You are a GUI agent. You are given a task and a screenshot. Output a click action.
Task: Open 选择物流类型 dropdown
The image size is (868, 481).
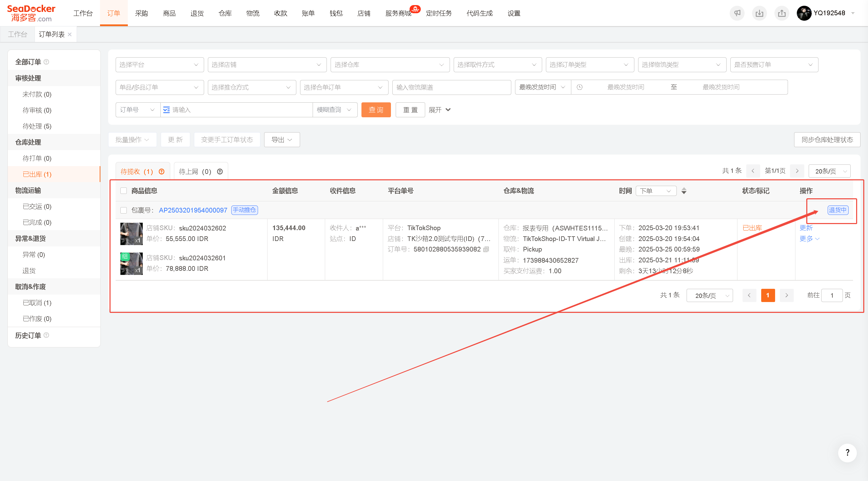tap(682, 65)
